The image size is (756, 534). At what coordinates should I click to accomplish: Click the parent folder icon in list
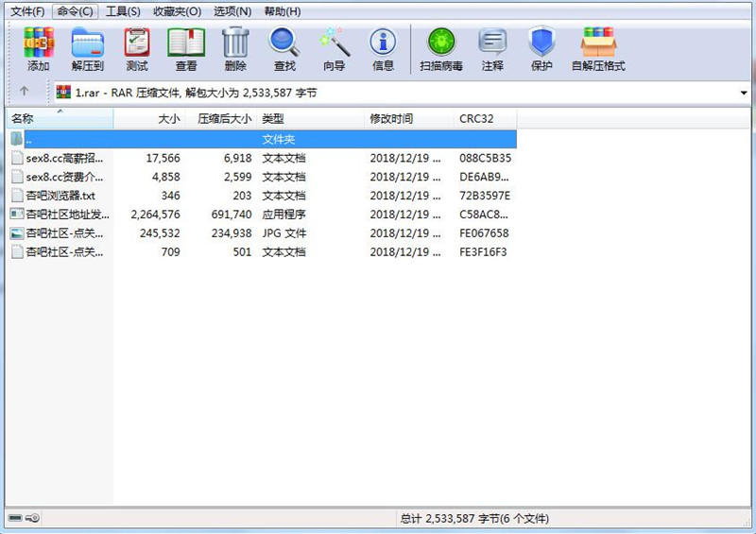17,139
